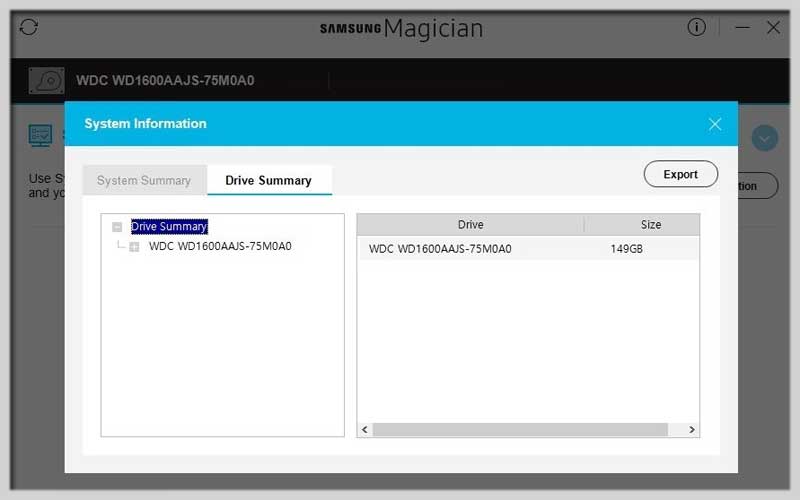
Task: Minimize the Samsung Magician window
Action: click(742, 27)
